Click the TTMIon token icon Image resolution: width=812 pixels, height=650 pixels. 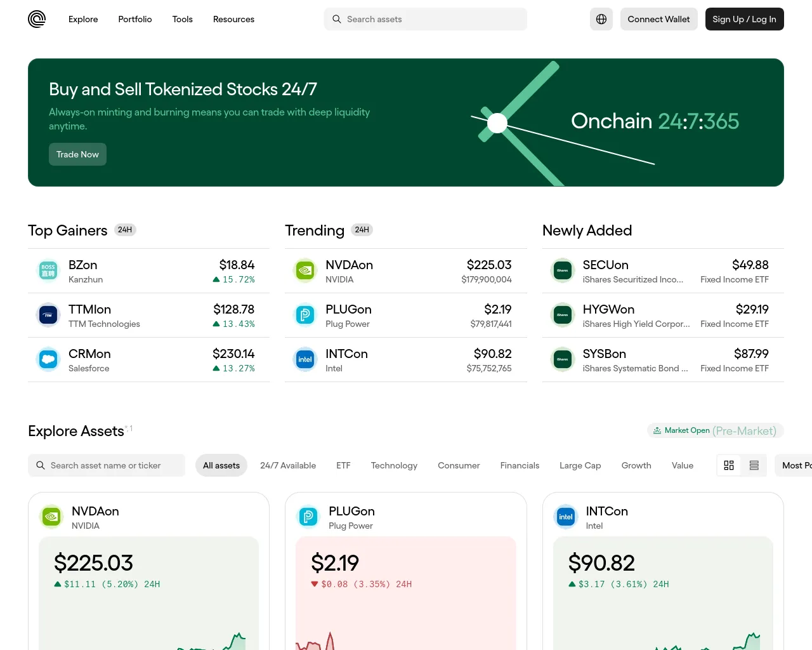[48, 315]
